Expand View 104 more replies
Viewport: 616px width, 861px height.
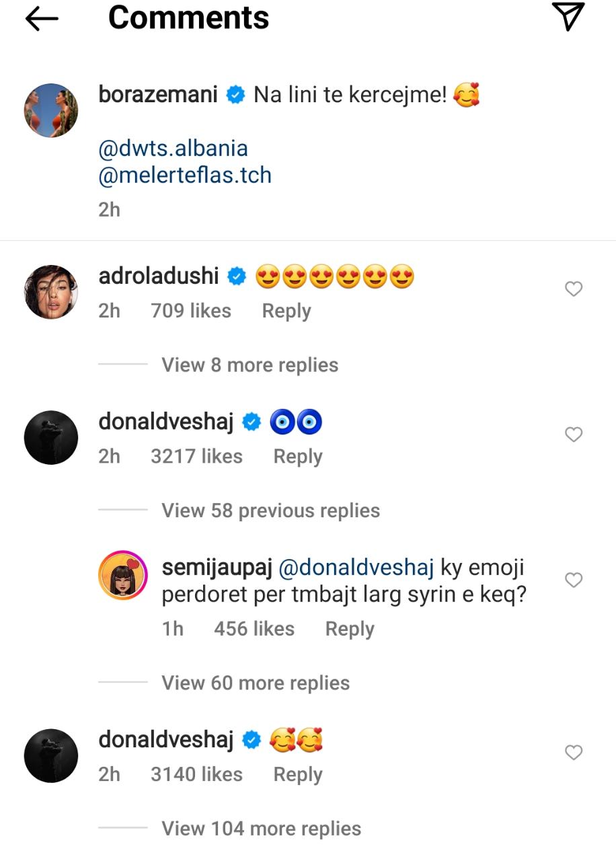[261, 828]
